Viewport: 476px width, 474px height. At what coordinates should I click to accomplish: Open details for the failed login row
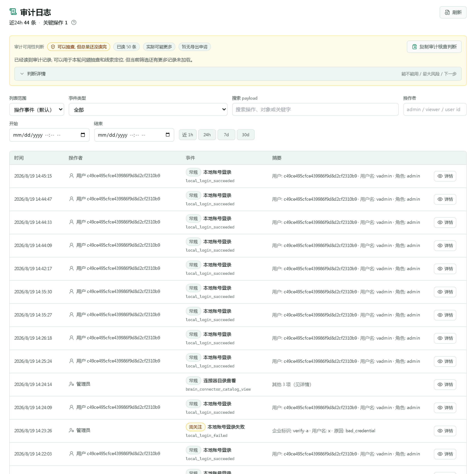(445, 431)
